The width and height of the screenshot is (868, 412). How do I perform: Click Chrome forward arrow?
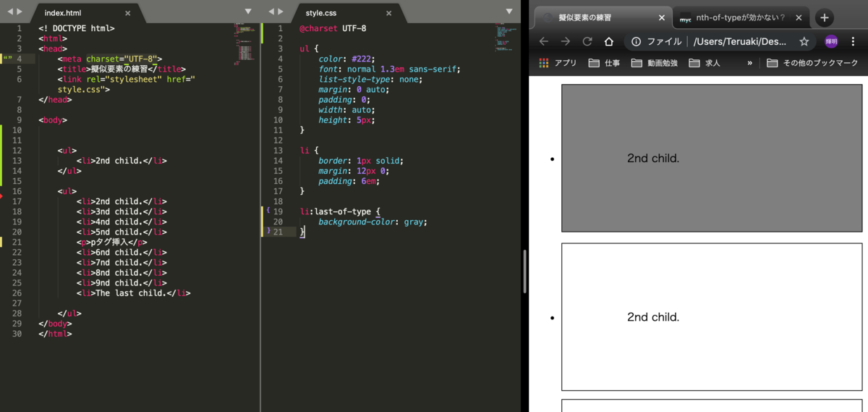566,42
